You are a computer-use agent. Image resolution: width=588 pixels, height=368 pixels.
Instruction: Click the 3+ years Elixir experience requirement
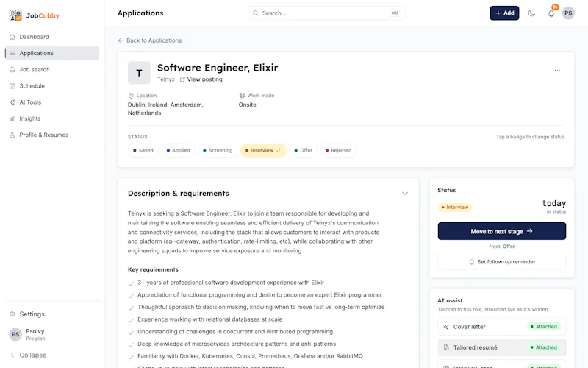pyautogui.click(x=231, y=283)
